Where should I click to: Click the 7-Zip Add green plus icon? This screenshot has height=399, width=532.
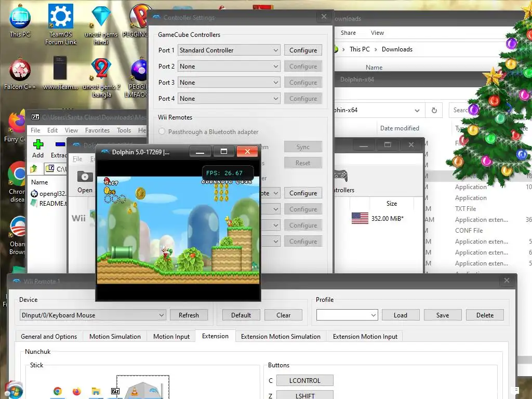coord(38,144)
